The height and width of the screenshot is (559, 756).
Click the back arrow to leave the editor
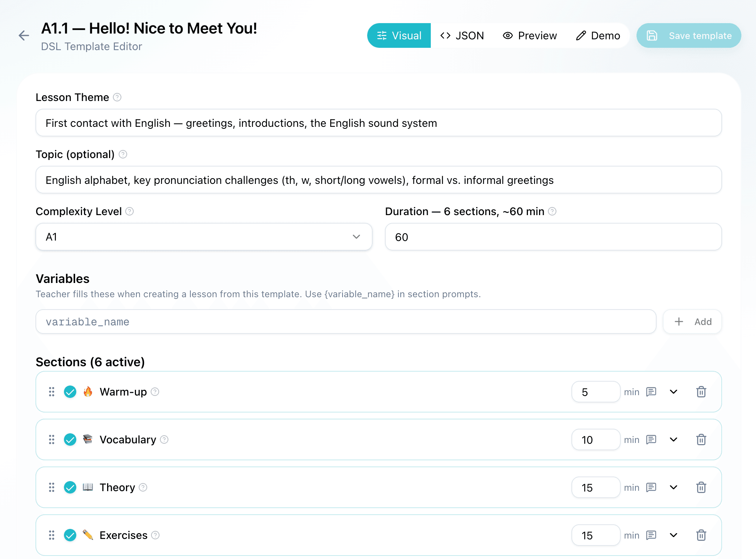[24, 35]
